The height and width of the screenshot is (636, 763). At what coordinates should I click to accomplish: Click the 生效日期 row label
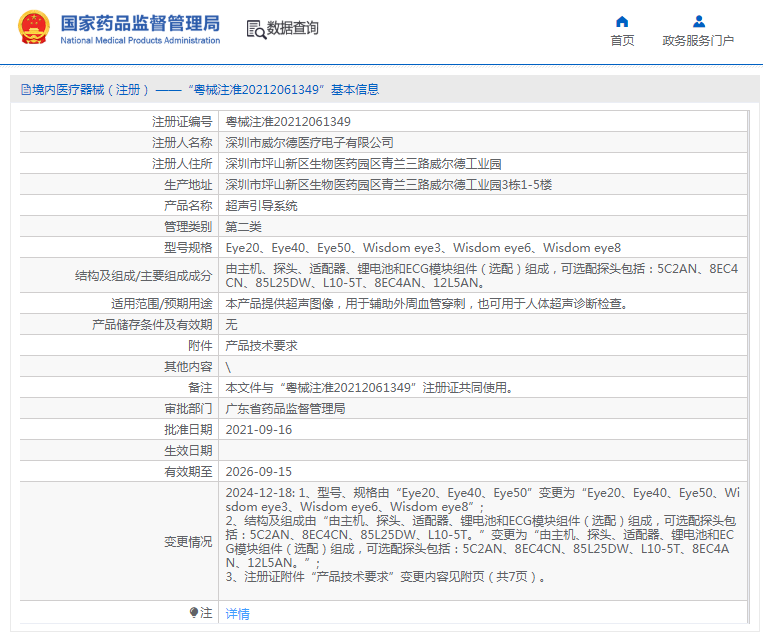188,451
